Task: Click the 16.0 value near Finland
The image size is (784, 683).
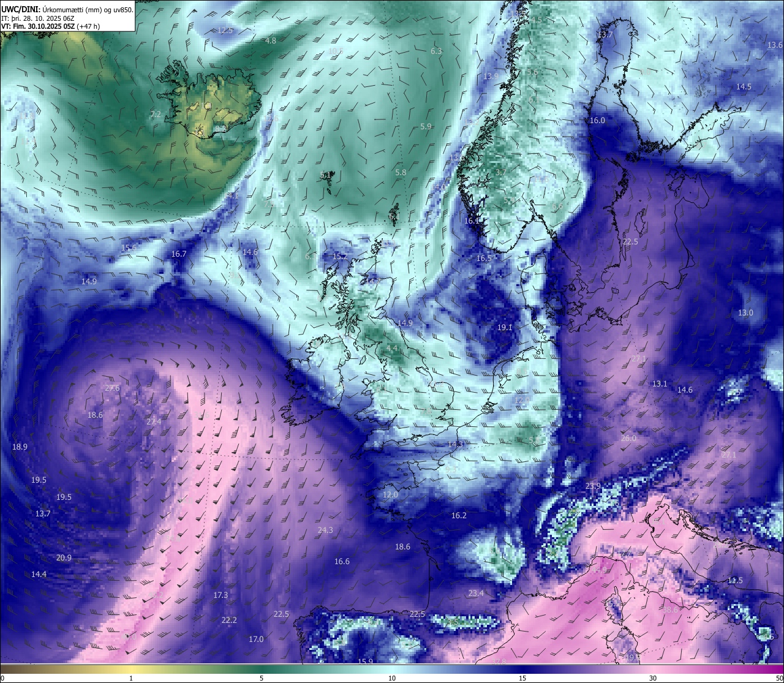Action: pos(597,121)
